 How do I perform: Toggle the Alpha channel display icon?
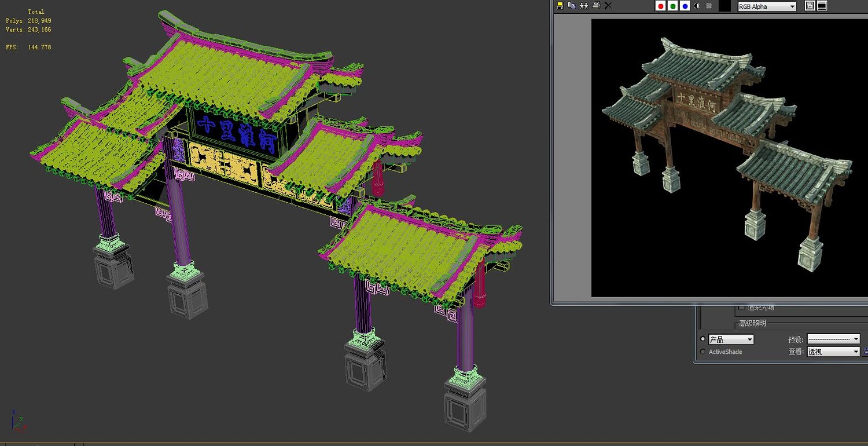point(697,6)
